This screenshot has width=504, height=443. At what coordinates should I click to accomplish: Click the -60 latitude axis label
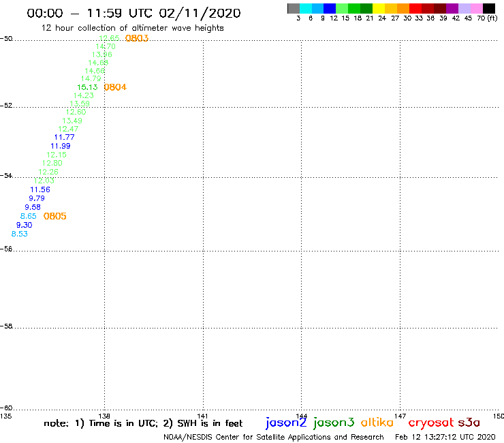(x=6, y=408)
